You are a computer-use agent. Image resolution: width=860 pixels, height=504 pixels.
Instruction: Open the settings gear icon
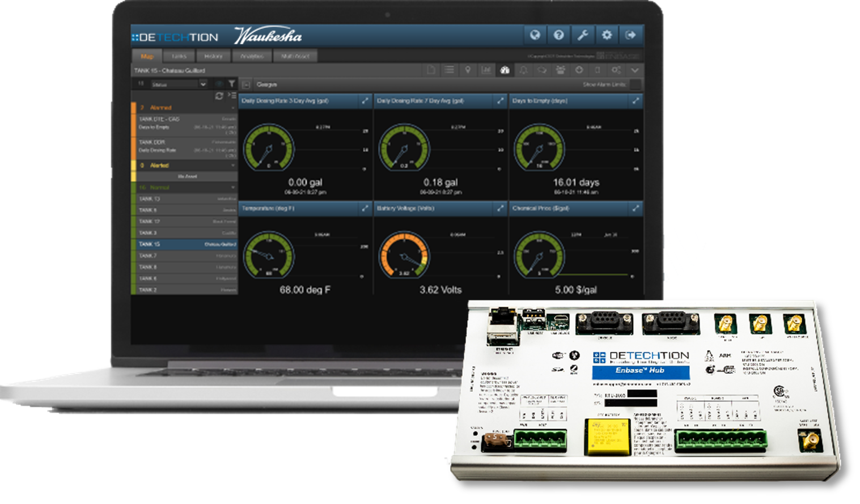tap(607, 35)
